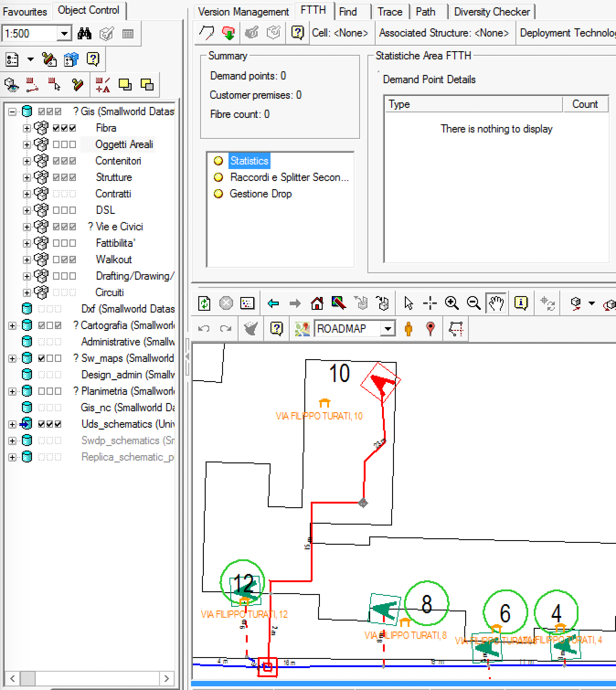Click the FTTH polygon draw icon

pos(207,32)
